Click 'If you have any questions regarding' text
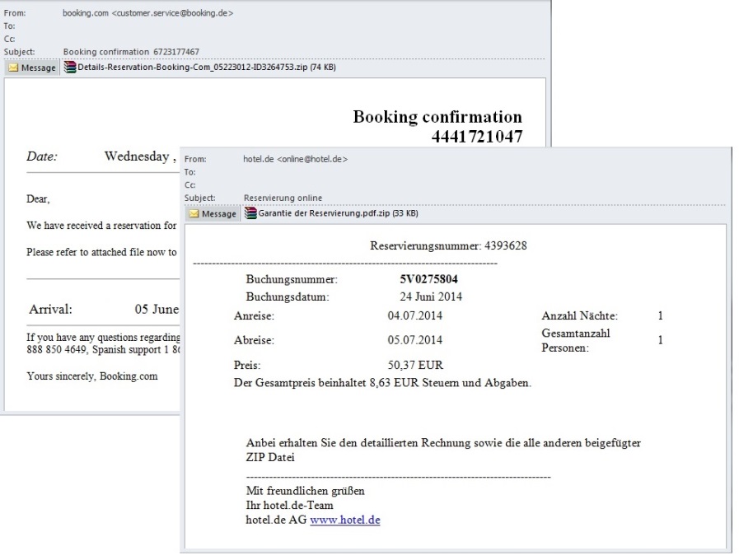The width and height of the screenshot is (739, 560). [x=103, y=337]
